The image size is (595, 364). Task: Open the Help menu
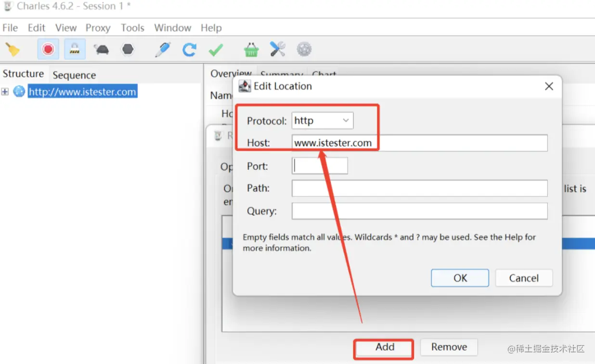[211, 27]
